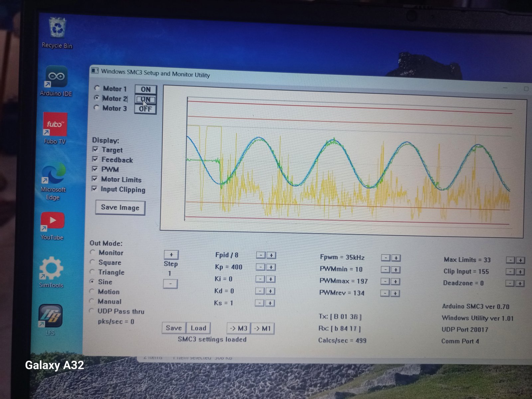Screen dimensions: 532x399
Task: Open the LFS desktop shortcut
Action: [x=50, y=319]
